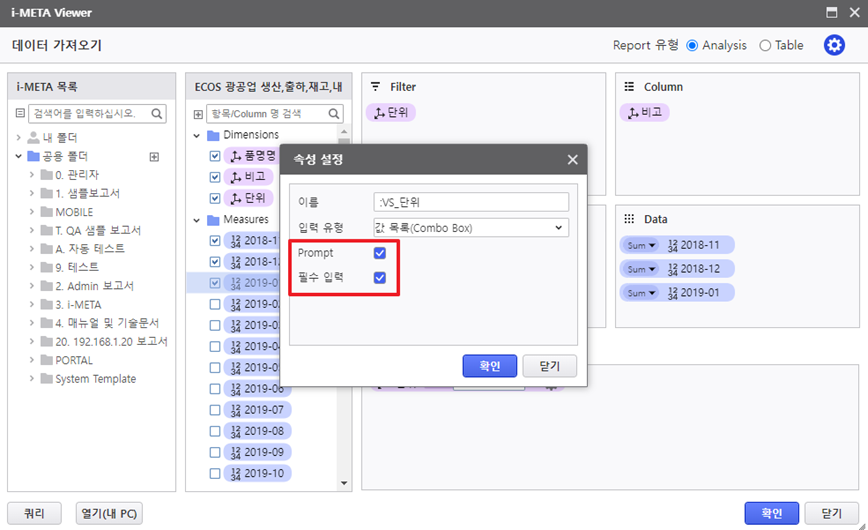The image size is (868, 530).
Task: Click plus icon beside 공용 폴더
Action: (154, 157)
